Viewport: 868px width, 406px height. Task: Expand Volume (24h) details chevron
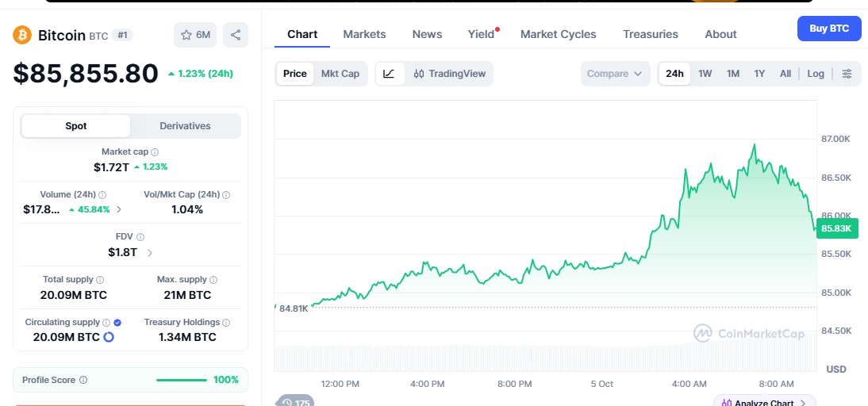click(x=119, y=209)
